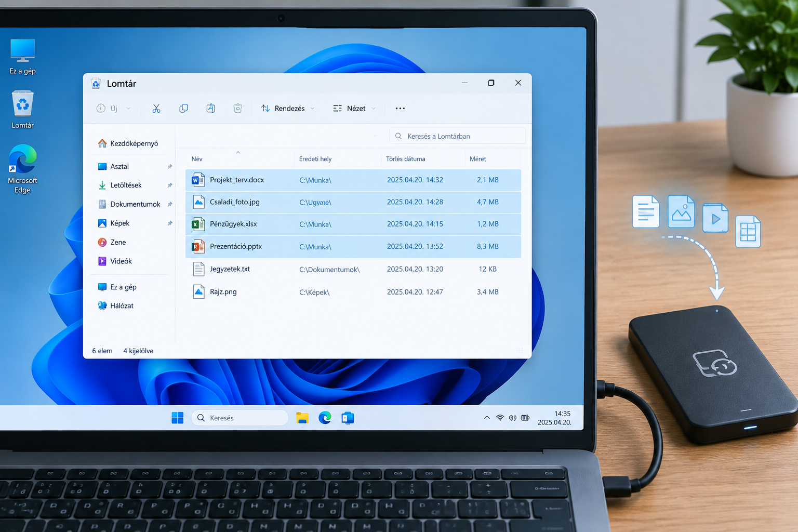Image resolution: width=798 pixels, height=532 pixels.
Task: Open the Rendezés sort dropdown
Action: pyautogui.click(x=288, y=108)
